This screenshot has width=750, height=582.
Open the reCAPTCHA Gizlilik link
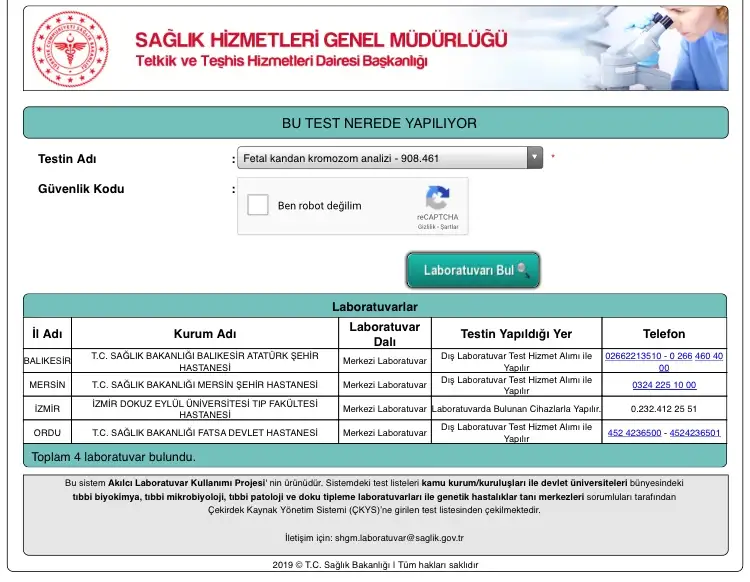(427, 227)
